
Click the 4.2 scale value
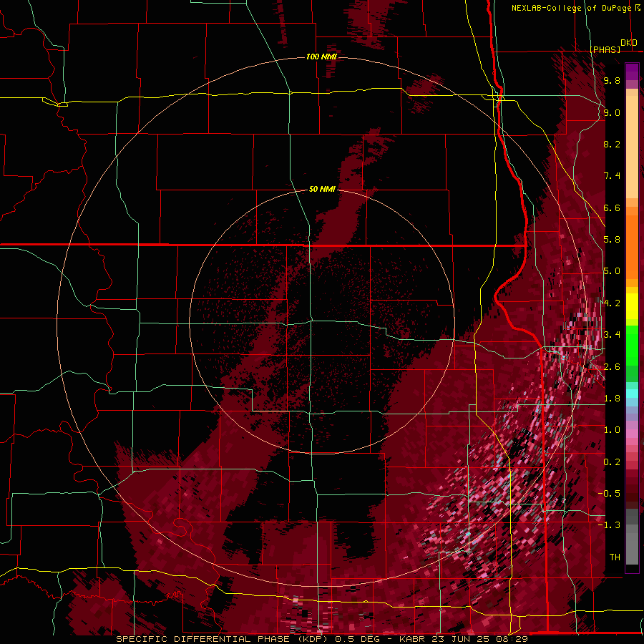tap(612, 303)
